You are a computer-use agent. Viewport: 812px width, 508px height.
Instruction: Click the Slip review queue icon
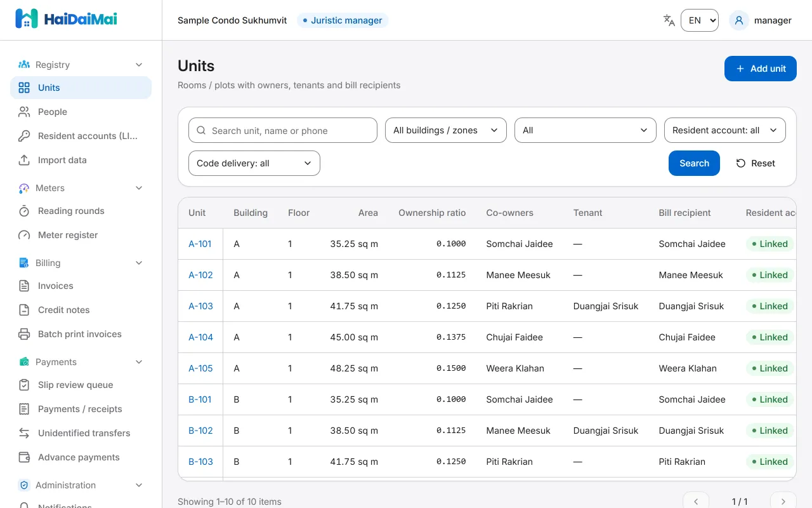coord(24,385)
